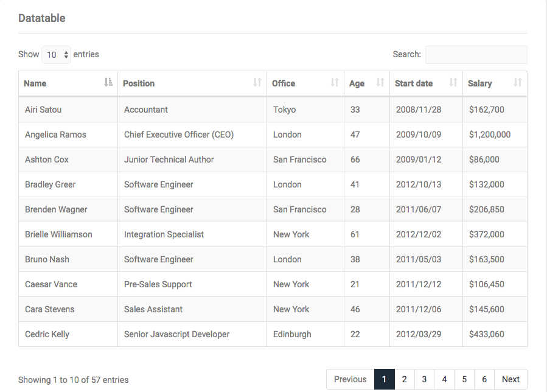Open page 4 in pagination
The image size is (547, 392).
444,379
